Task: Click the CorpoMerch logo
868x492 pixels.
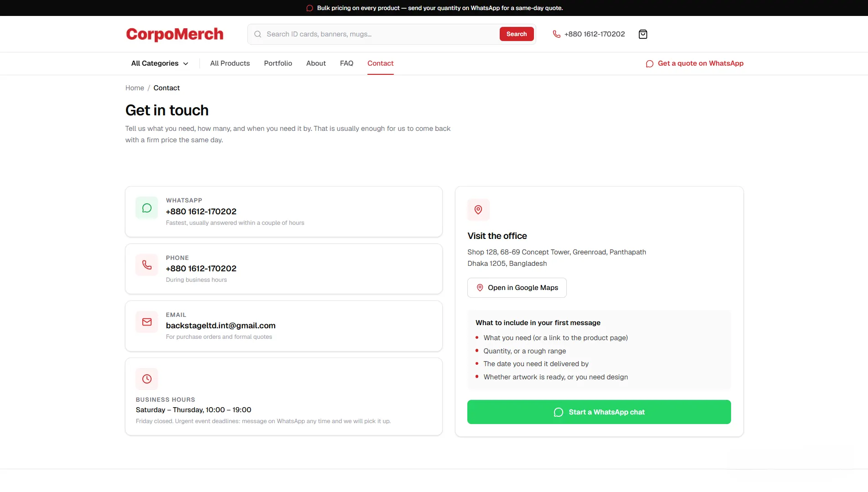Action: tap(175, 34)
